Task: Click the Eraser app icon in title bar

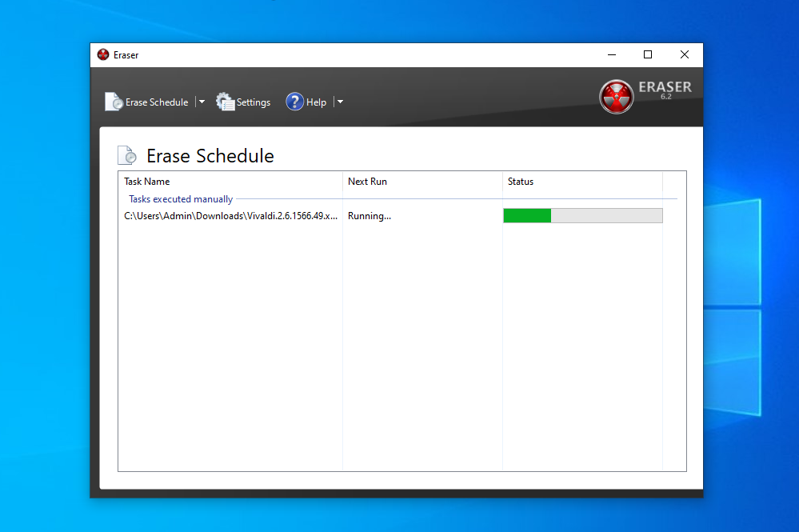Action: tap(103, 55)
